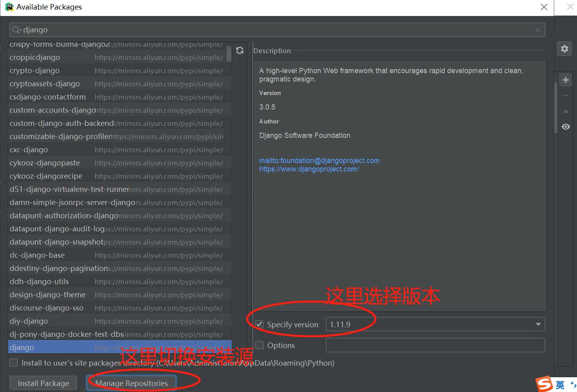The width and height of the screenshot is (577, 392).
Task: Click the upgrade arrow icon
Action: tap(566, 111)
